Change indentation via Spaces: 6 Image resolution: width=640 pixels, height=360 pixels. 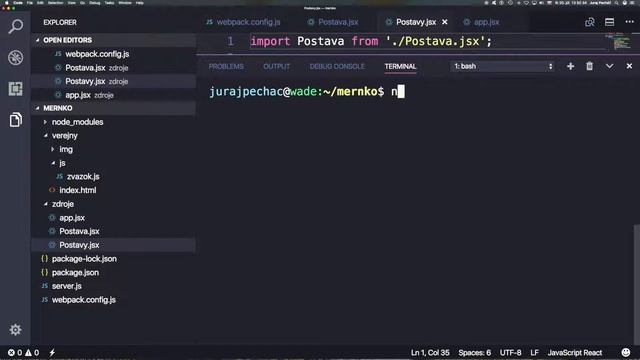tap(474, 353)
